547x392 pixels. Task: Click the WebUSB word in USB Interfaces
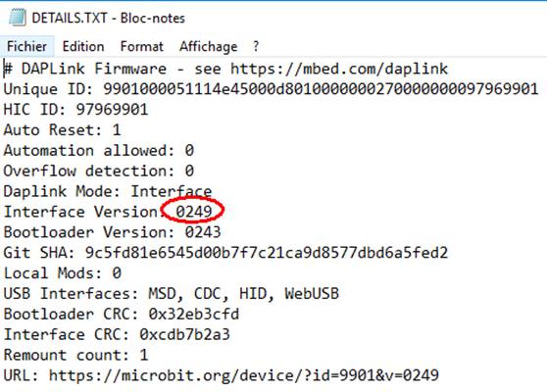point(312,293)
